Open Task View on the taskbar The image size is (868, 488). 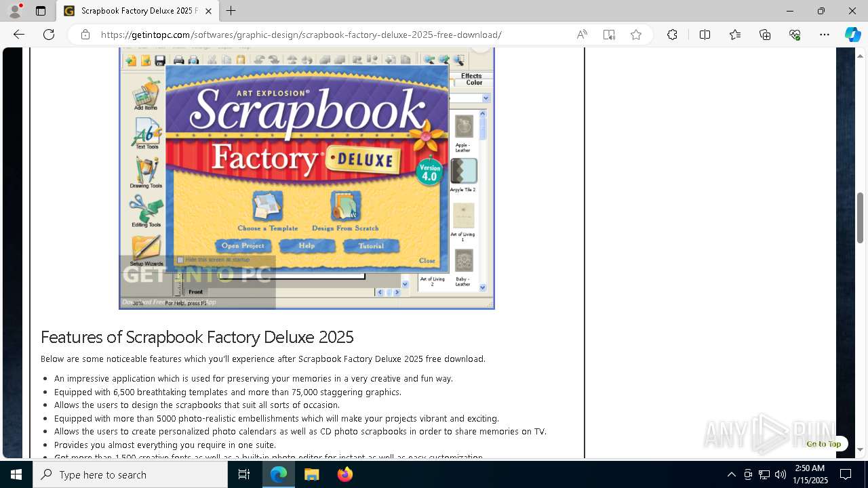coord(244,474)
